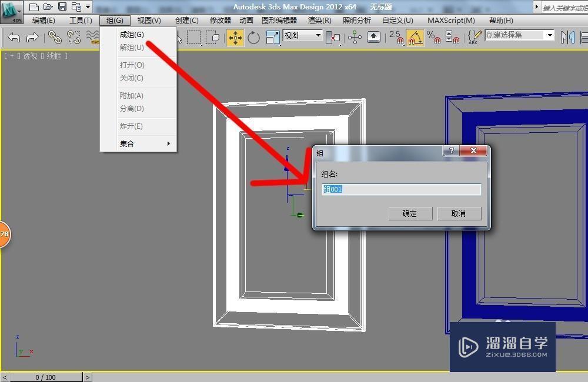The height and width of the screenshot is (382, 588).
Task: Click the time slider previous-frame arrow
Action: point(5,377)
